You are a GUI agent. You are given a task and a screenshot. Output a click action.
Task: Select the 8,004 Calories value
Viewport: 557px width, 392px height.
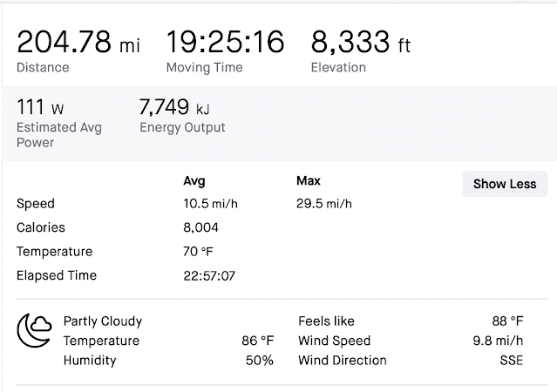tap(200, 227)
